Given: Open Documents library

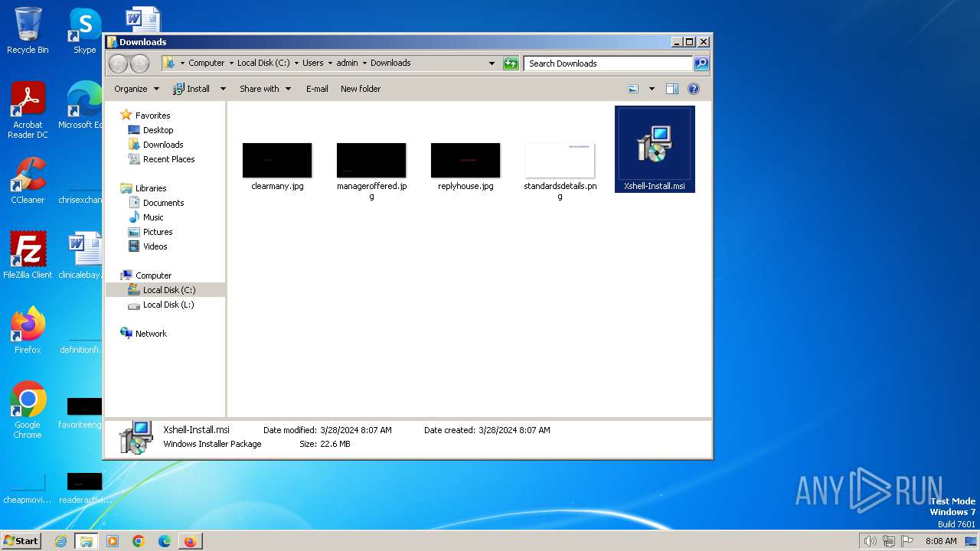Looking at the screenshot, I should click(x=163, y=203).
